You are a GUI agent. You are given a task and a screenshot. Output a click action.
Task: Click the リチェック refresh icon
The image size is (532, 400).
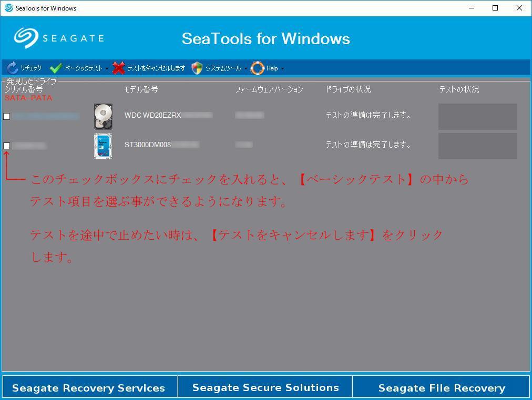[x=12, y=68]
